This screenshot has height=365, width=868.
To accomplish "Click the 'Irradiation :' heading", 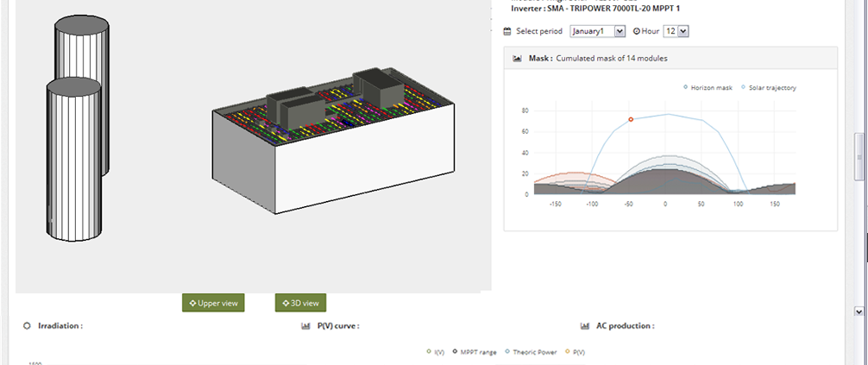I will pos(60,326).
